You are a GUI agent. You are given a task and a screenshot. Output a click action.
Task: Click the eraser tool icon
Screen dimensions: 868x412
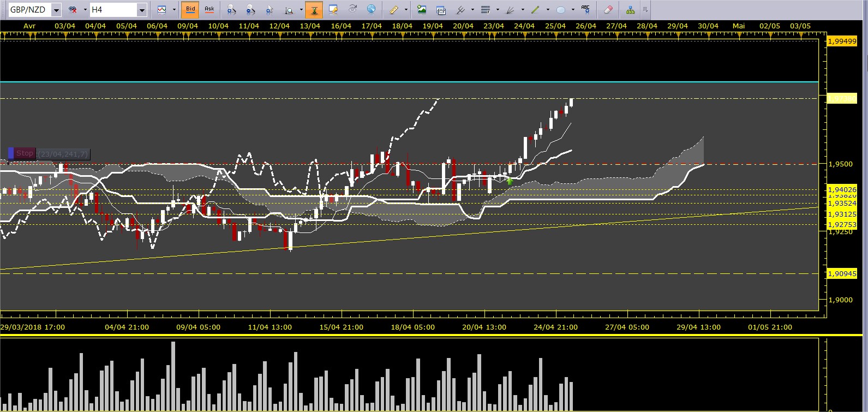click(x=609, y=9)
